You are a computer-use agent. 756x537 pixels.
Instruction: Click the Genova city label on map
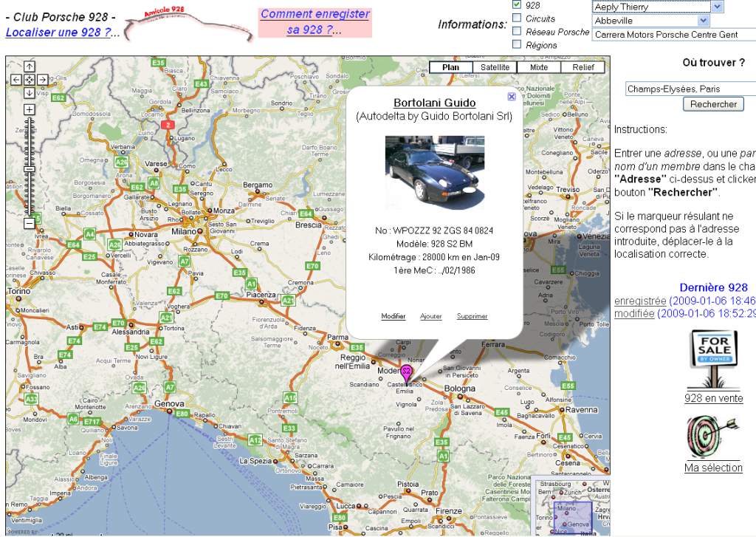tap(169, 404)
